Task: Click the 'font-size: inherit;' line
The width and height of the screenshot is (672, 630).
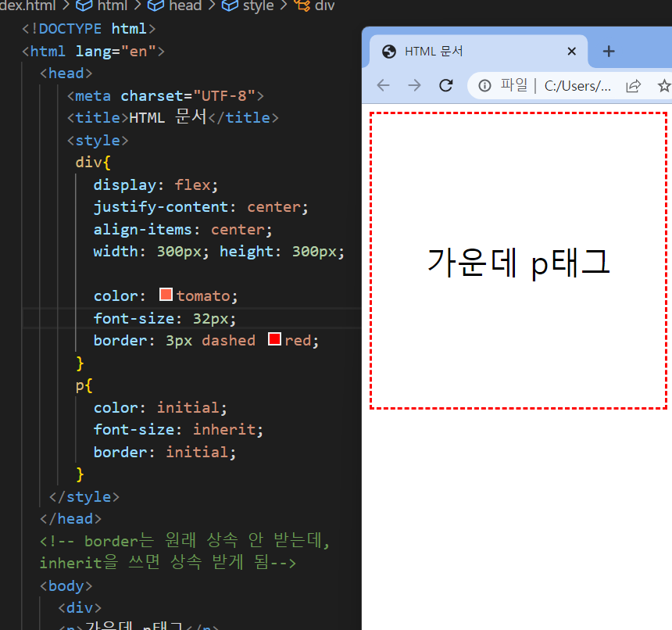Action: pyautogui.click(x=178, y=429)
